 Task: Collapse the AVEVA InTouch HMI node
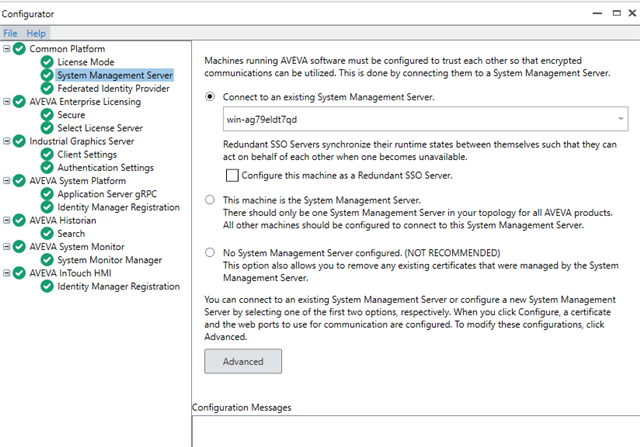click(x=7, y=273)
